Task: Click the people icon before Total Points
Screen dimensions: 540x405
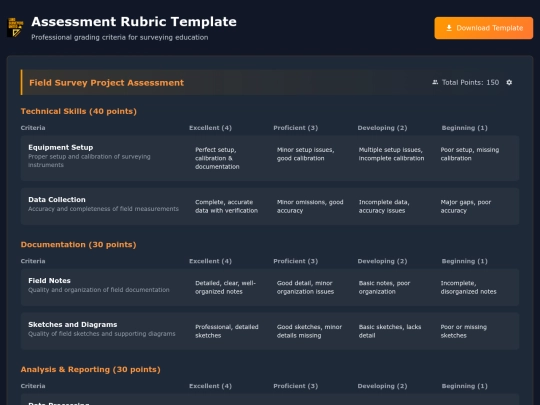Action: pyautogui.click(x=435, y=82)
